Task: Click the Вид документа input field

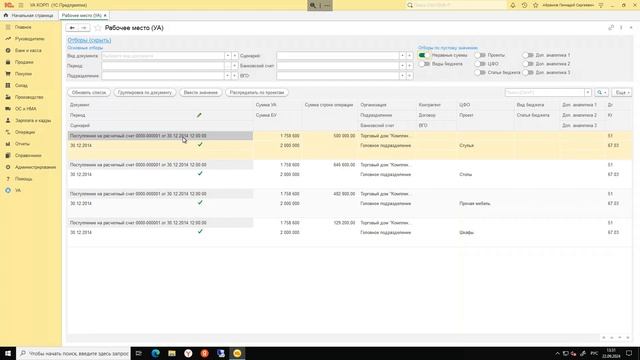Action: (x=163, y=56)
